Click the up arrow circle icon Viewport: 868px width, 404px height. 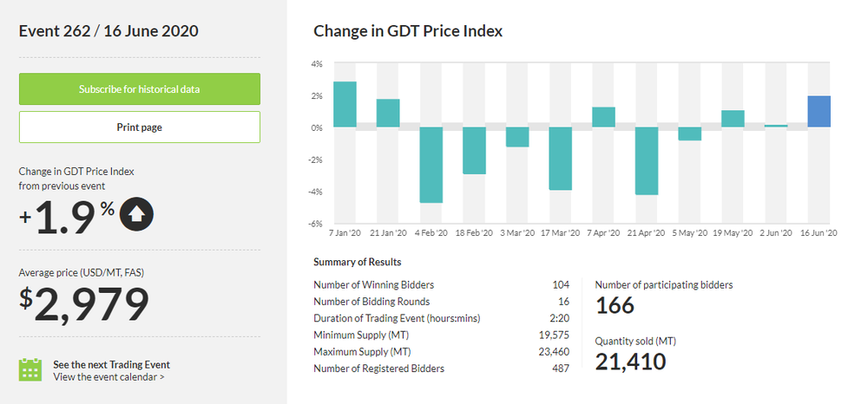pyautogui.click(x=137, y=215)
